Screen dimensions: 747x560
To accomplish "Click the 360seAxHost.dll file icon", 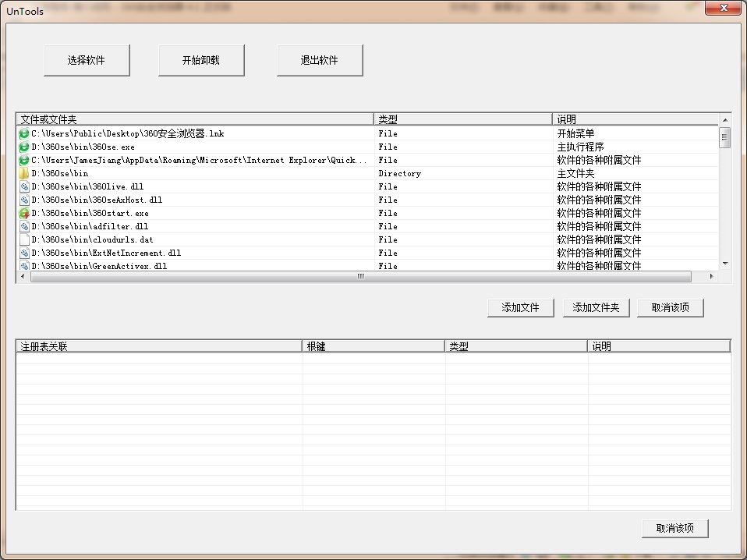I will tap(24, 200).
